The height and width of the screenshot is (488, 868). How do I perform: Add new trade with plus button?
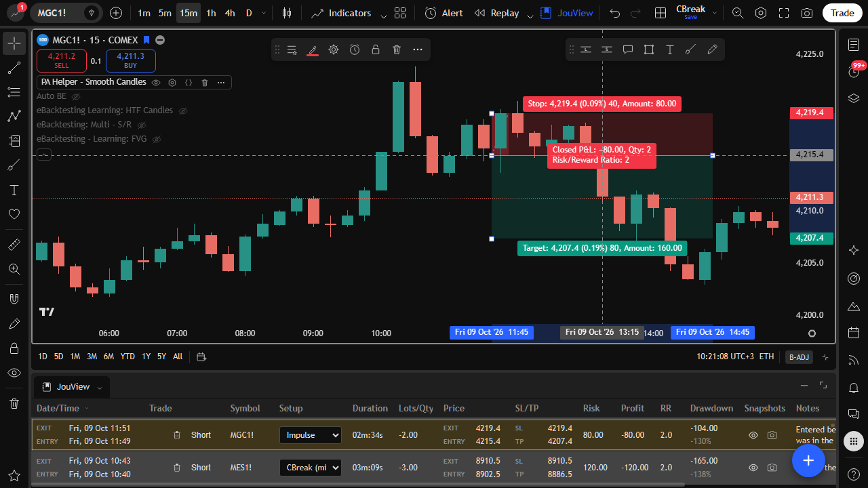(x=808, y=460)
